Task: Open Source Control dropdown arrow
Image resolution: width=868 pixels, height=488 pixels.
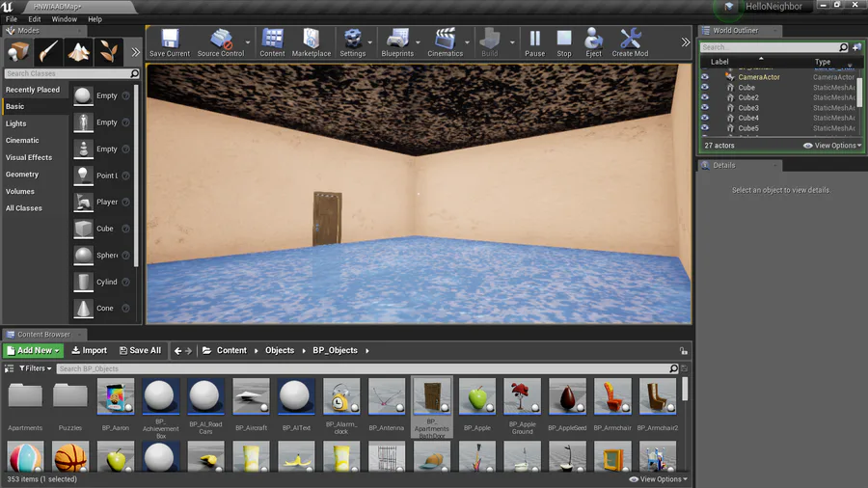Action: tap(248, 42)
